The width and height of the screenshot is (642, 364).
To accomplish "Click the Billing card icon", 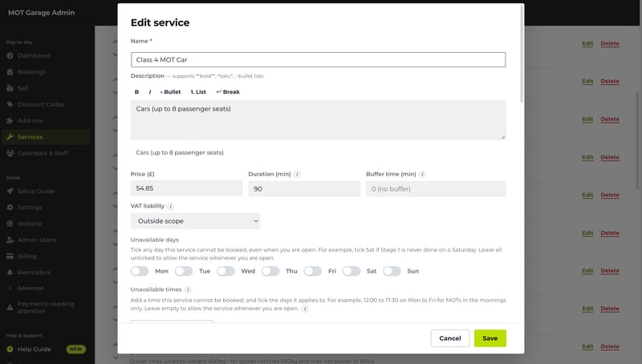I will (10, 257).
